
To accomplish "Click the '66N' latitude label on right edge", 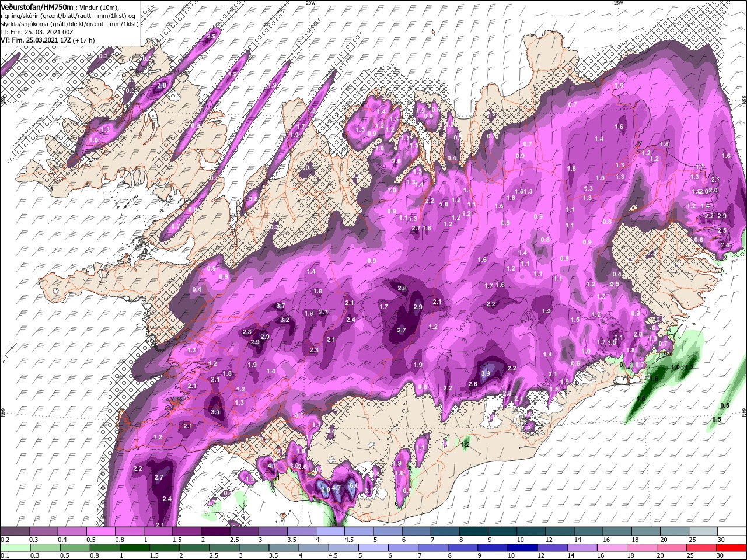I will click(x=744, y=100).
